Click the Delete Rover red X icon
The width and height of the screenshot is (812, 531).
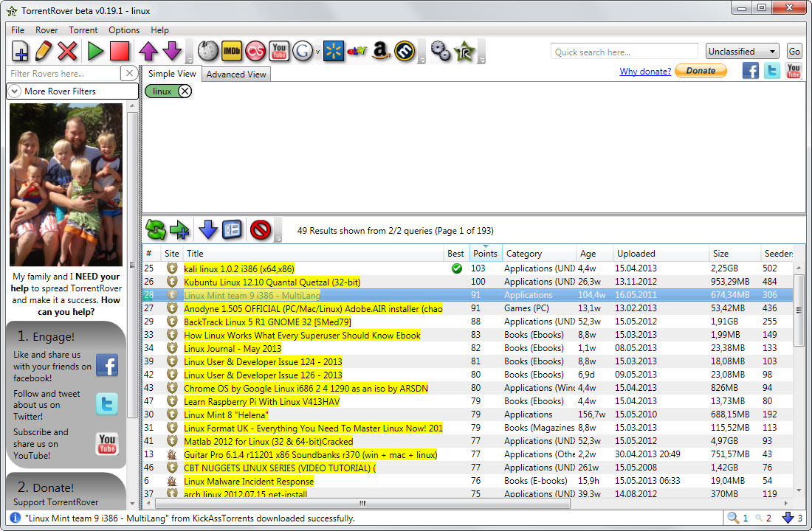point(67,51)
